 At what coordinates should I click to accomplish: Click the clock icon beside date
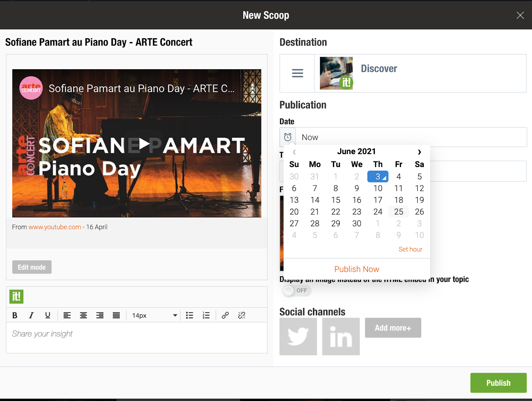point(288,137)
